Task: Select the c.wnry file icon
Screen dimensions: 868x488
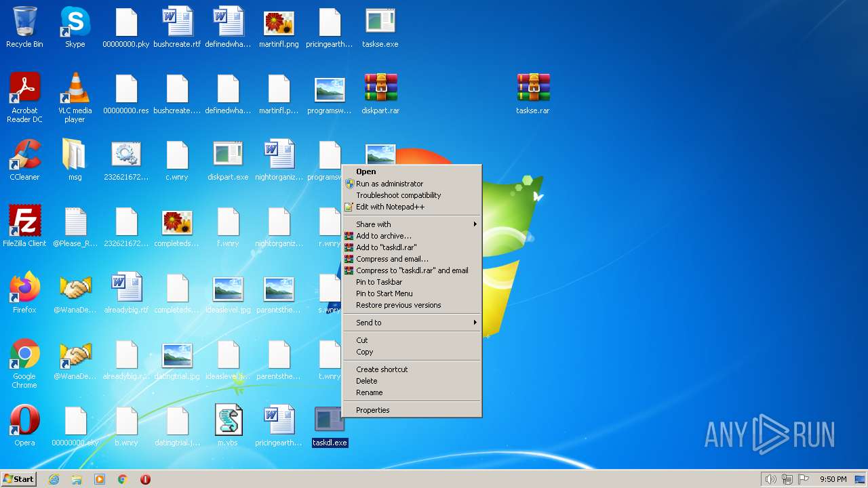Action: coord(177,160)
